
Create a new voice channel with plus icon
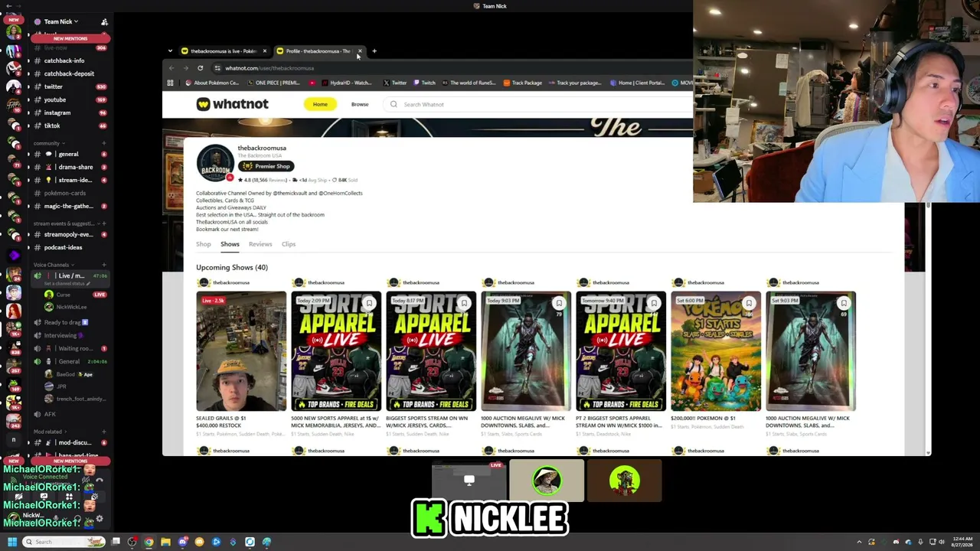click(x=104, y=265)
